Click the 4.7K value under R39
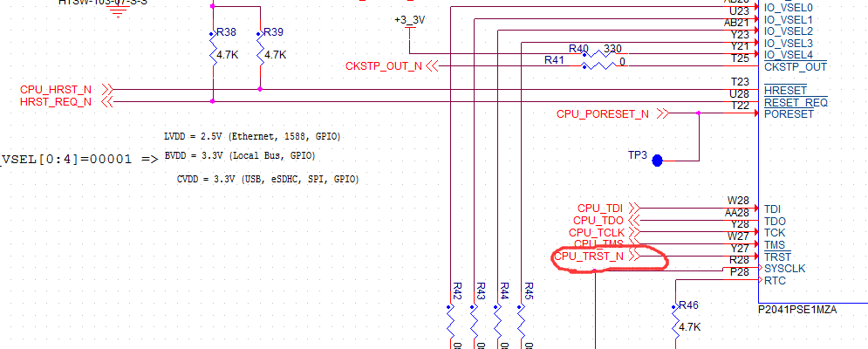The height and width of the screenshot is (349, 868). 276,55
